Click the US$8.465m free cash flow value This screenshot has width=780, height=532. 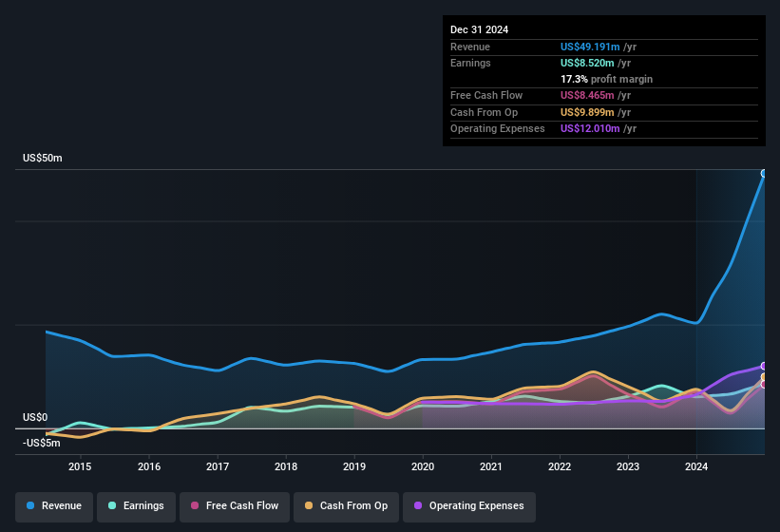coord(587,95)
